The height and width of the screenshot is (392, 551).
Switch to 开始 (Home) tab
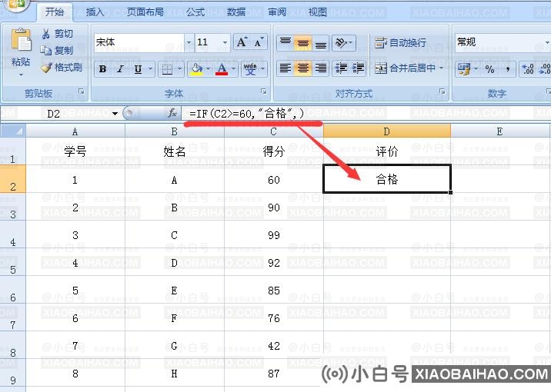pyautogui.click(x=55, y=12)
